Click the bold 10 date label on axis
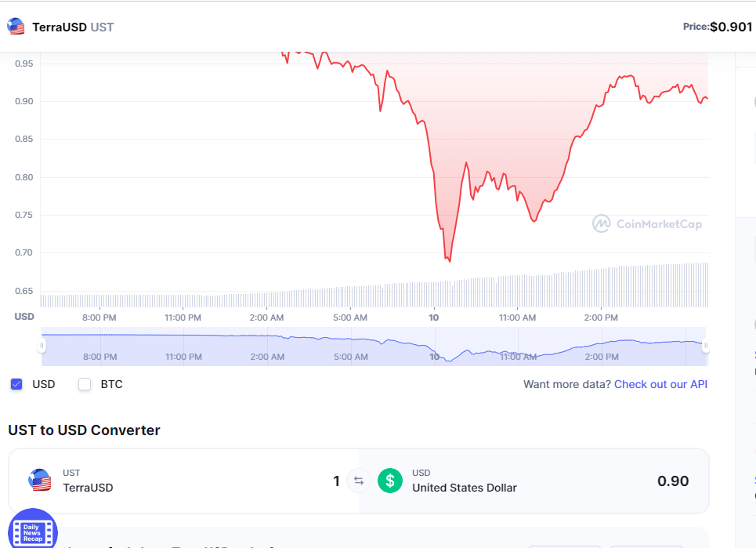Image resolution: width=756 pixels, height=548 pixels. (433, 318)
